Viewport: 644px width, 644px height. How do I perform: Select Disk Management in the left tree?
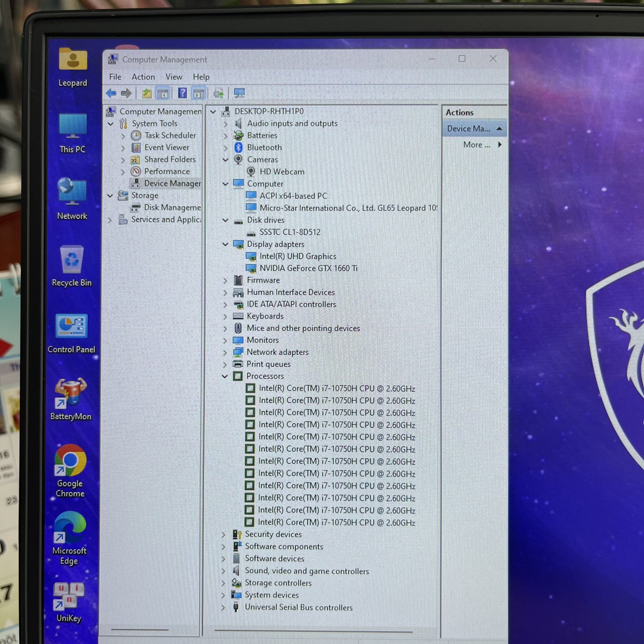click(x=173, y=207)
